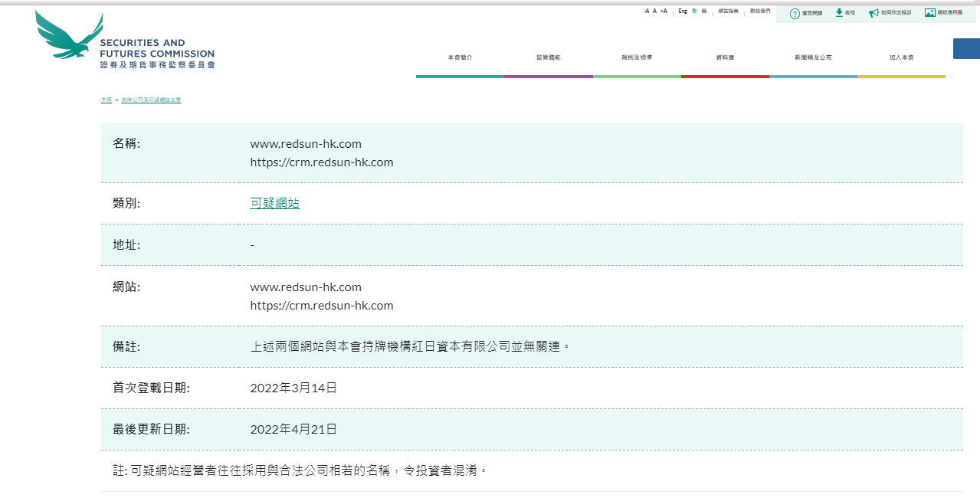
Task: Open the 加入本會 menu
Action: (x=901, y=58)
